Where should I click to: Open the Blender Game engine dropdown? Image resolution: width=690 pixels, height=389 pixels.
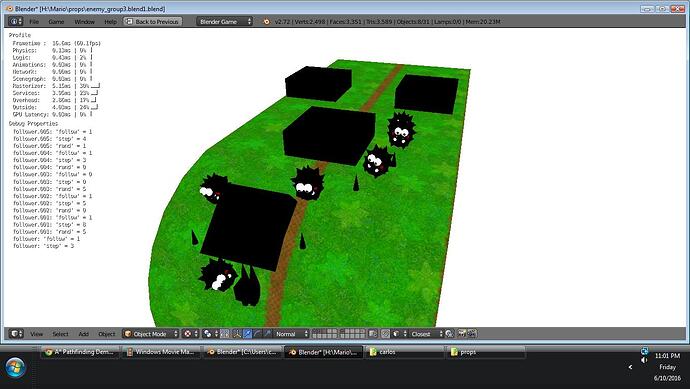tap(224, 22)
